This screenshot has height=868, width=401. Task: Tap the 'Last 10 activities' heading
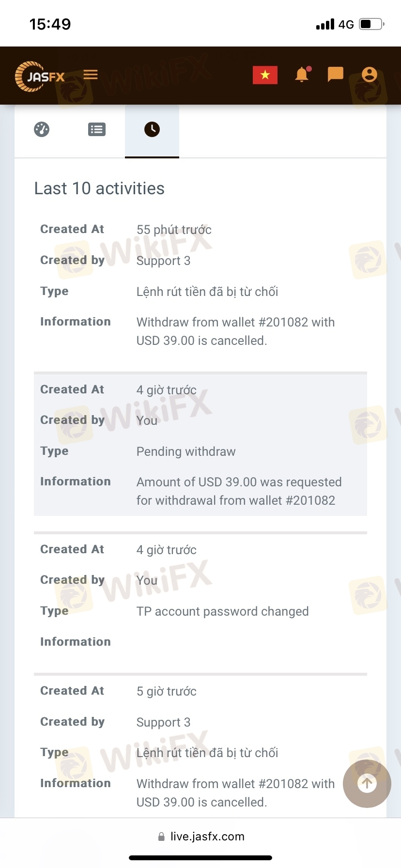(x=99, y=188)
